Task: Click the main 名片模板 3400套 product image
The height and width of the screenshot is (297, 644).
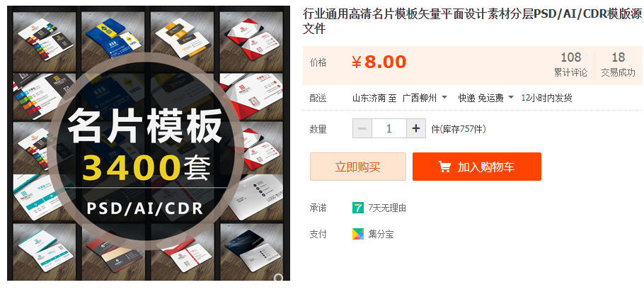Action: [149, 143]
